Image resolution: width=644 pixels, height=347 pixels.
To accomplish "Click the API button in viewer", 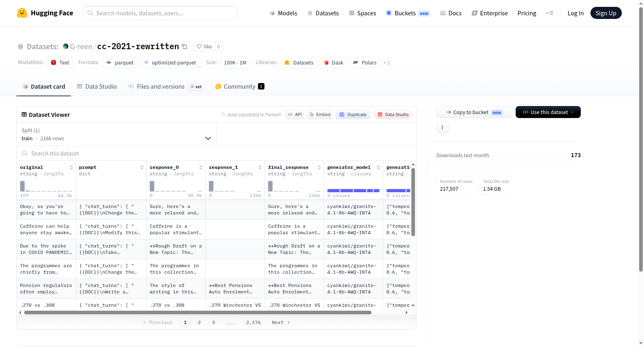I will pos(295,114).
